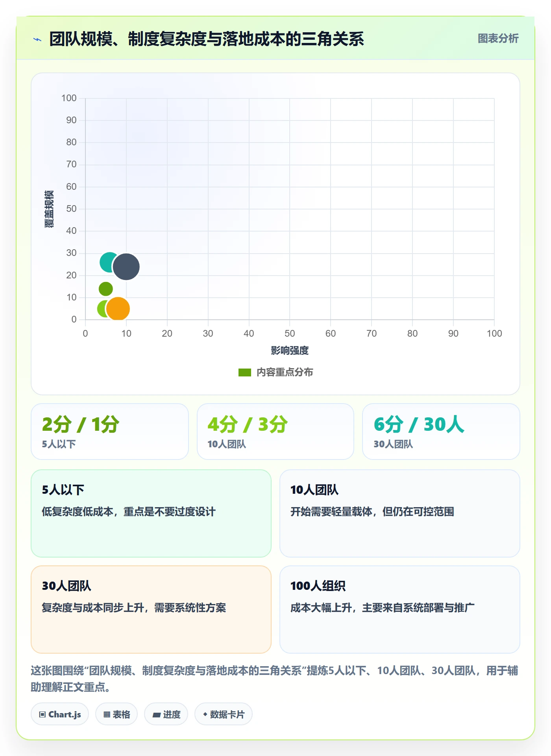Open the 6分 / 30人 data card

pos(441,432)
